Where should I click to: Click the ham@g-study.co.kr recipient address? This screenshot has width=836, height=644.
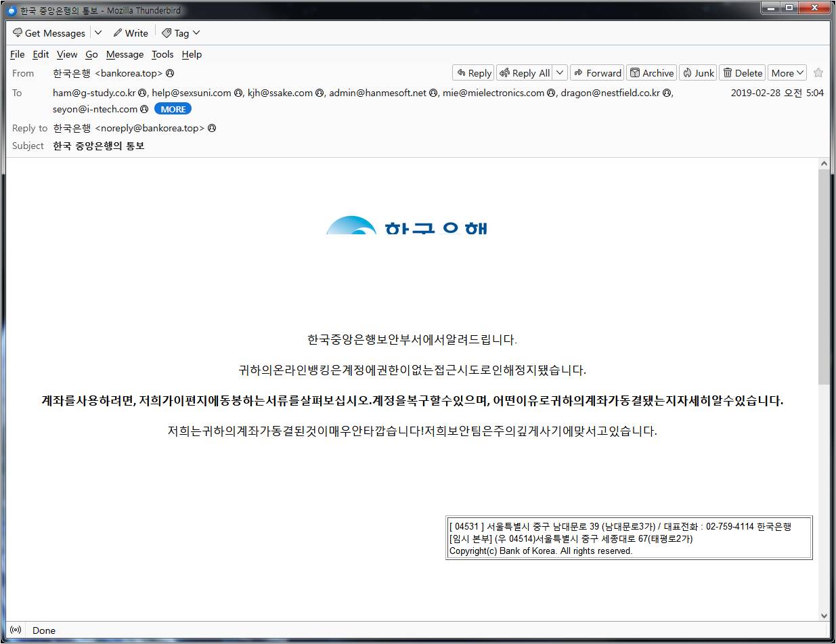[x=94, y=93]
